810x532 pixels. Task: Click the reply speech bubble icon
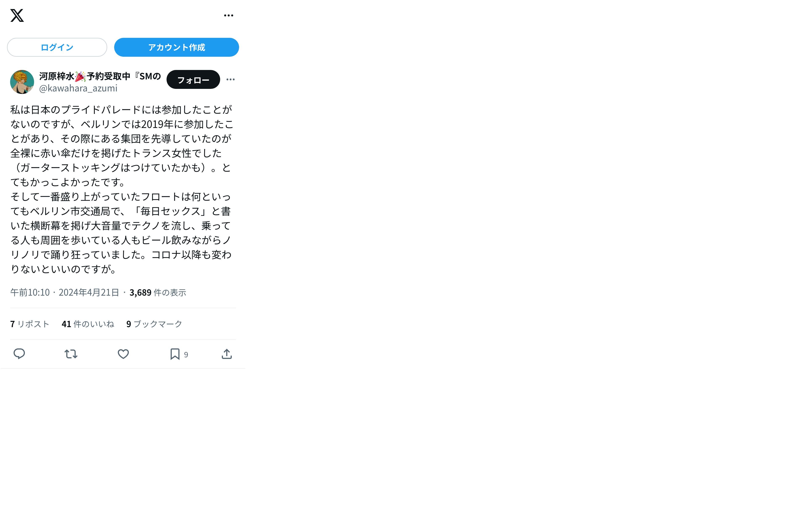coord(19,354)
